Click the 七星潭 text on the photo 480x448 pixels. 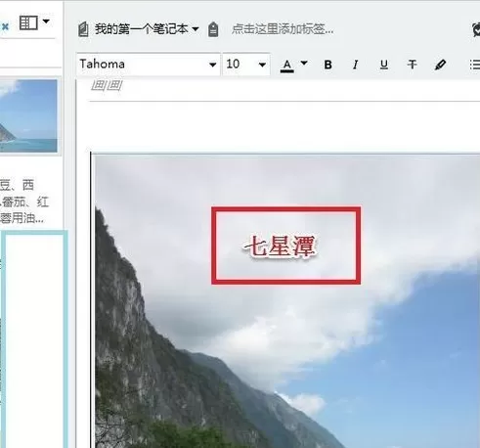point(281,246)
